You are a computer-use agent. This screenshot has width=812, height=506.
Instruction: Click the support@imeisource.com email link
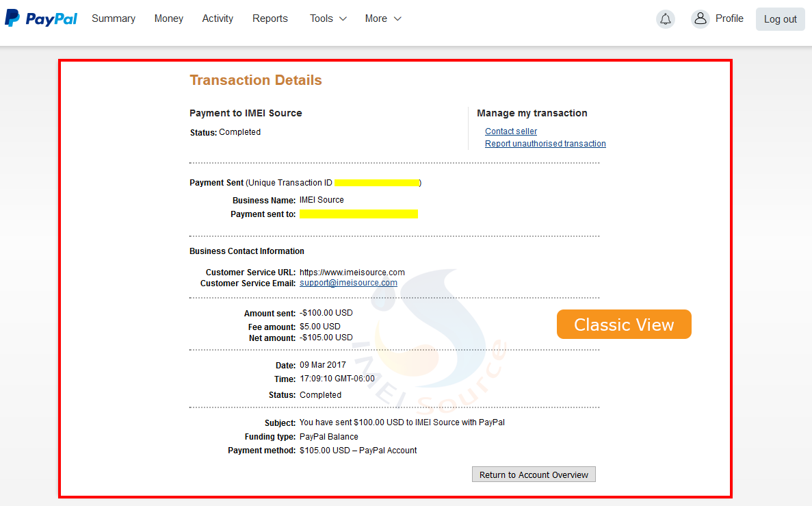pos(348,283)
